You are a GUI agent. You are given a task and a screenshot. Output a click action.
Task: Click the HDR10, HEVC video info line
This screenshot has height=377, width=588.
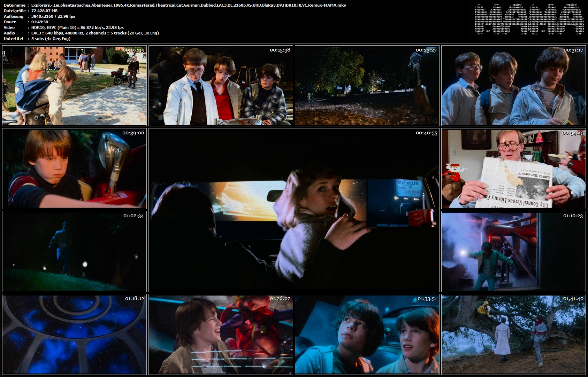77,28
